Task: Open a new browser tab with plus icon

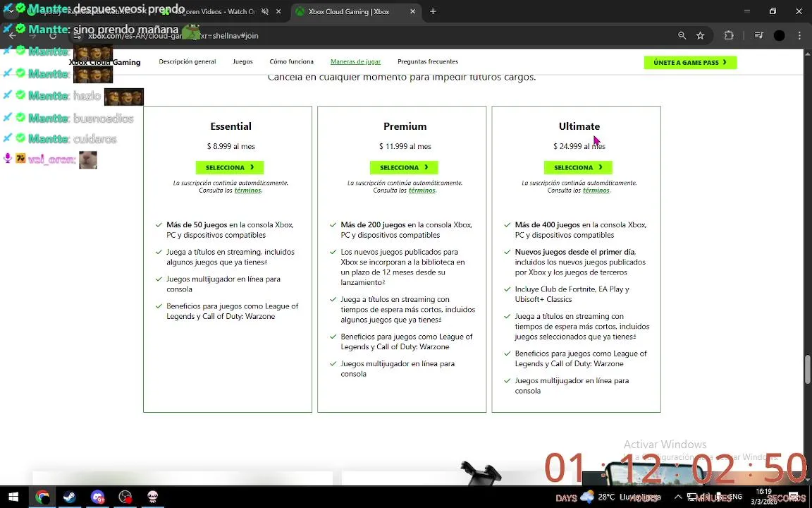Action: click(x=433, y=11)
